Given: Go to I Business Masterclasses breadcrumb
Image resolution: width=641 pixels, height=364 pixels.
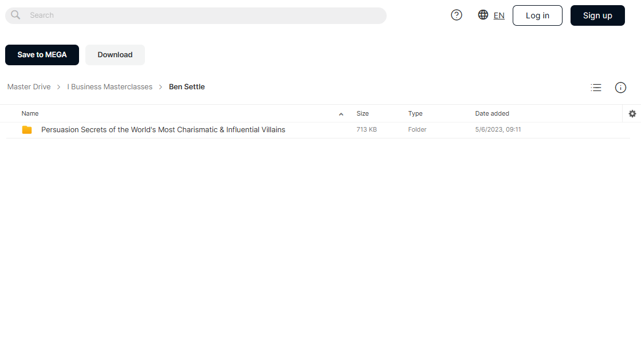Looking at the screenshot, I should (109, 86).
